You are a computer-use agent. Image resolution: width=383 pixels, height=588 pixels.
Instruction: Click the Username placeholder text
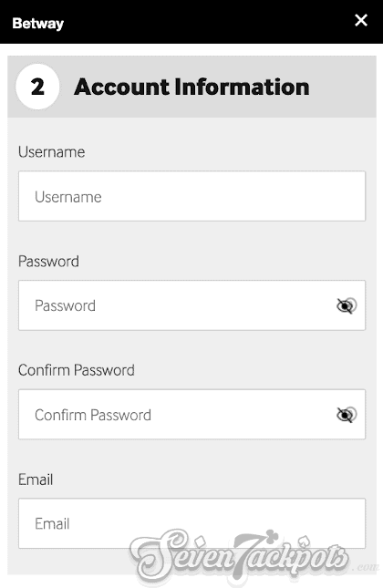click(x=68, y=197)
